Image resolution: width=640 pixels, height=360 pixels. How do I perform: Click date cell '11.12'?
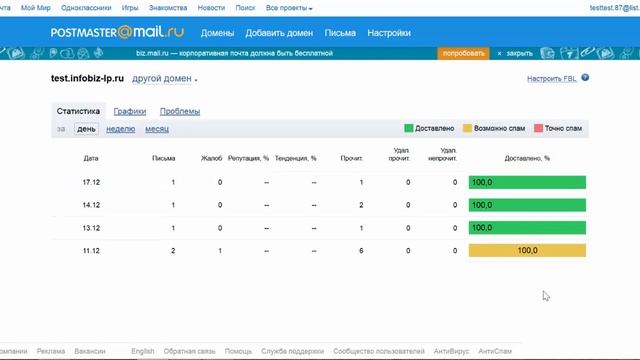[91, 251]
